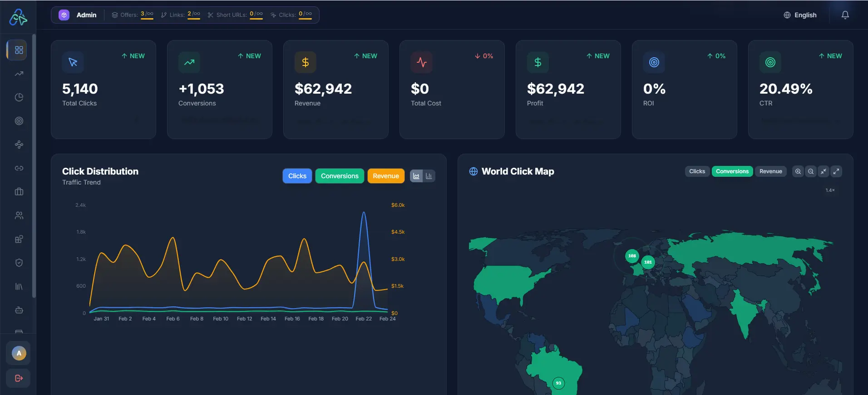
Task: Click the red logout icon
Action: [x=19, y=378]
